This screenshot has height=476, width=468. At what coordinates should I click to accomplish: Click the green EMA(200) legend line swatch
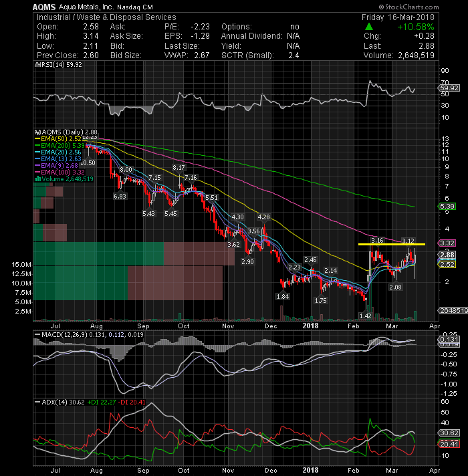(x=37, y=146)
